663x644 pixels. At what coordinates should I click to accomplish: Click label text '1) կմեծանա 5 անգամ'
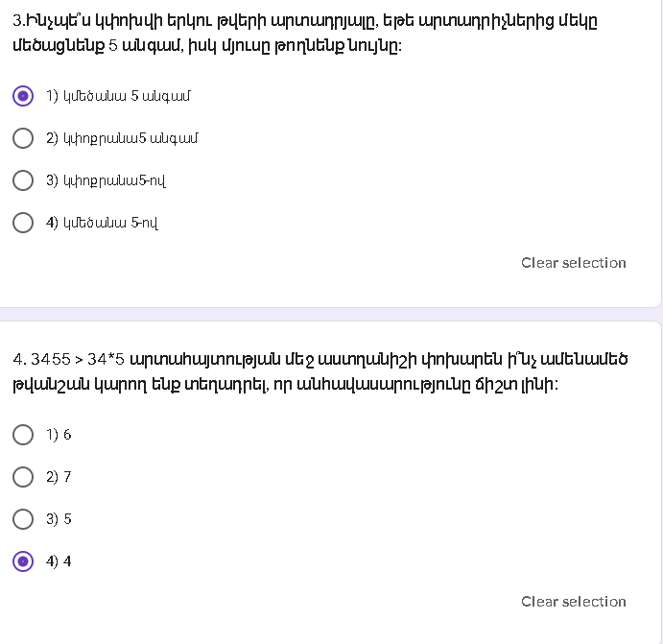119,96
